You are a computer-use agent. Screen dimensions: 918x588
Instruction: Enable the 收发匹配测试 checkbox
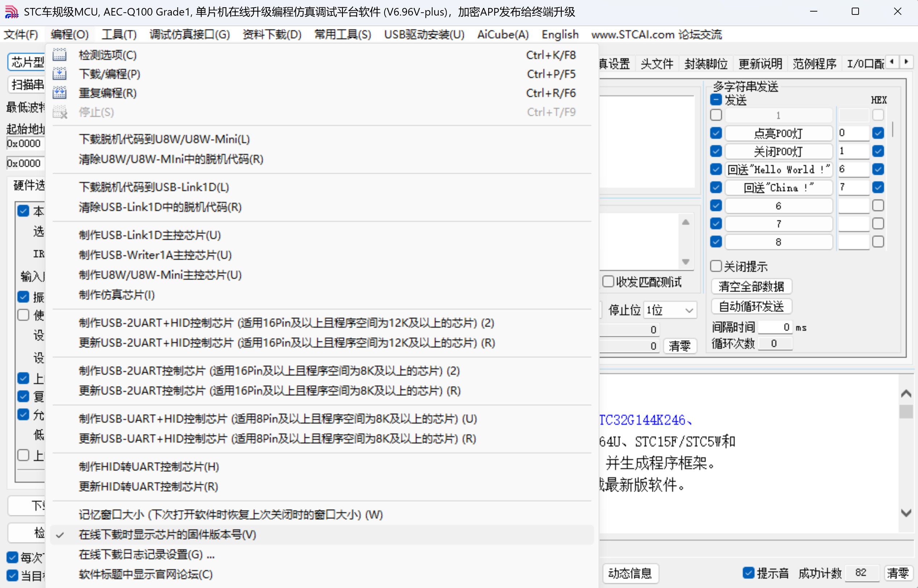608,282
